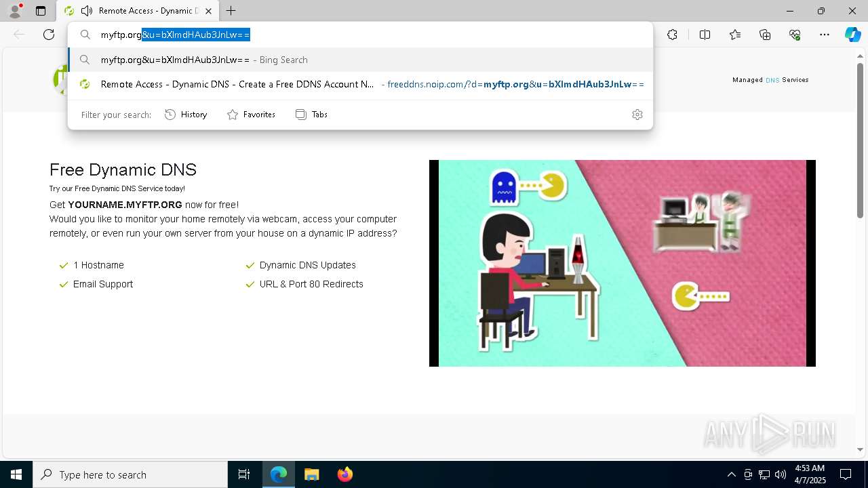
Task: Open Firefox from taskbar
Action: coord(344,474)
